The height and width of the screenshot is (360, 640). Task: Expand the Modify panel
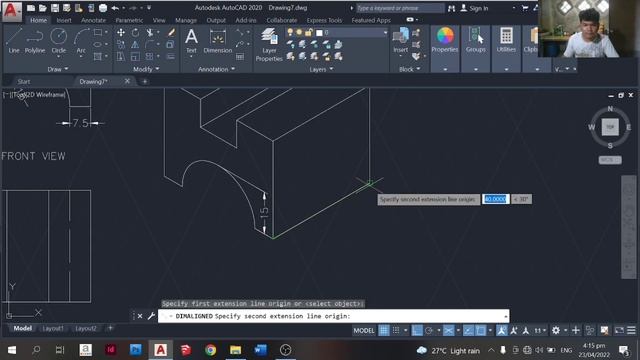coord(146,69)
